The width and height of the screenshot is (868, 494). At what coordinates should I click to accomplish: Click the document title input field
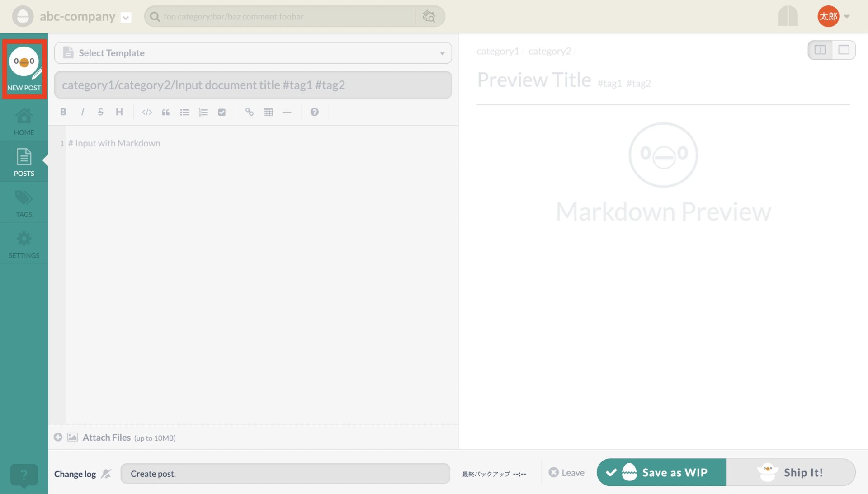253,85
